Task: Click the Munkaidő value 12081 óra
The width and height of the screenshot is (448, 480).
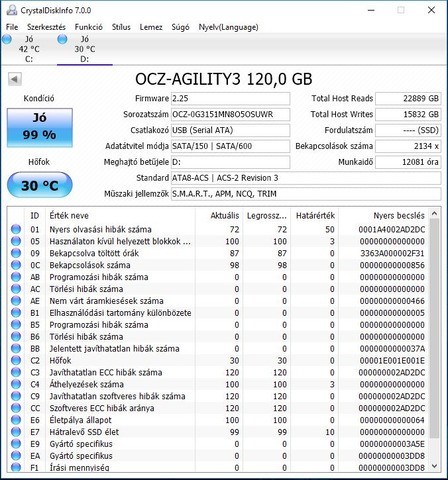Action: coord(408,162)
